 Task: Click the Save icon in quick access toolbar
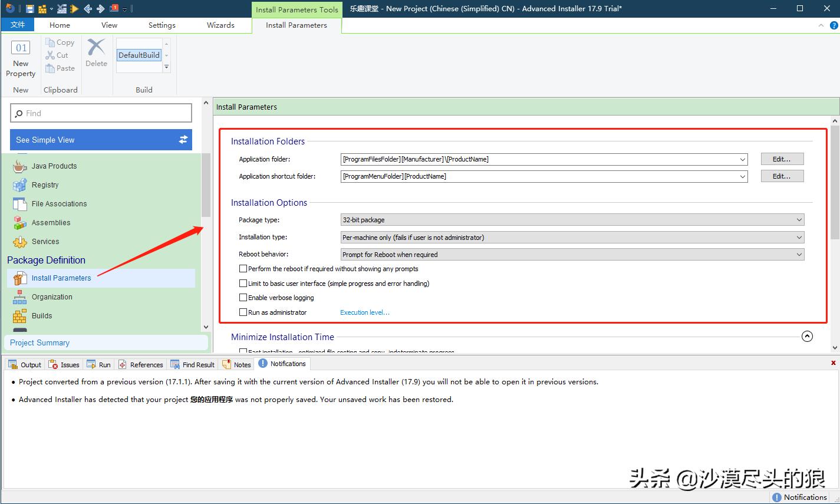29,9
